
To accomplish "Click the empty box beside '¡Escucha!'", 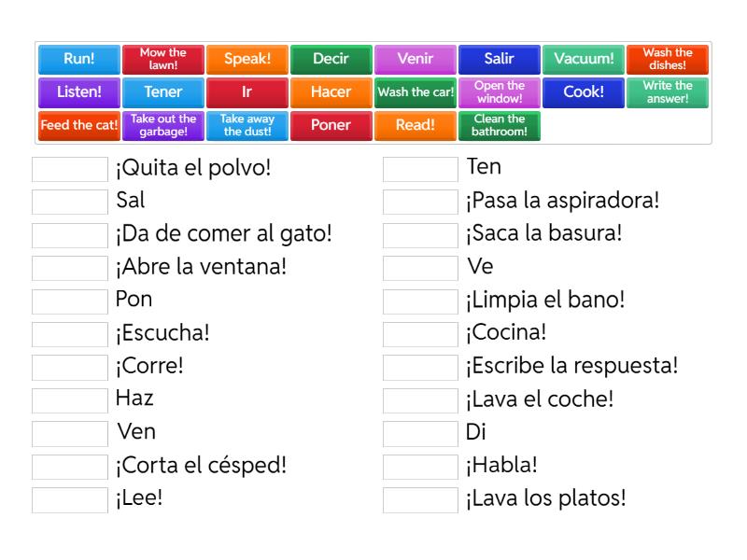I will [70, 333].
